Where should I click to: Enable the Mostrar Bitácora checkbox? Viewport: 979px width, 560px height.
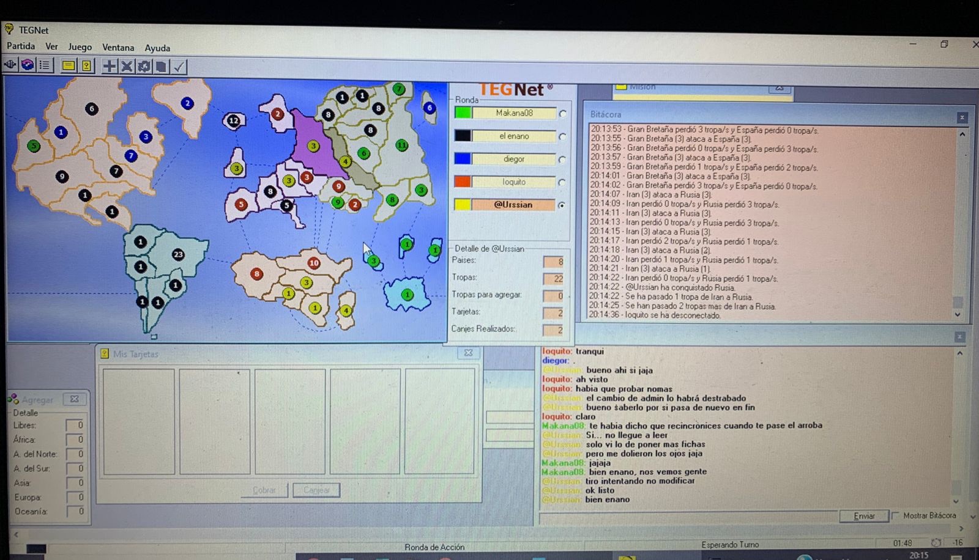tap(896, 515)
